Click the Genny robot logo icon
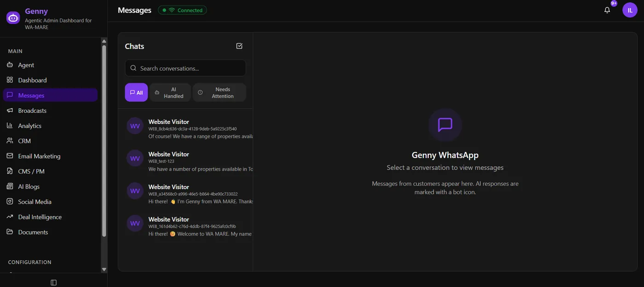This screenshot has height=287, width=644. [13, 18]
